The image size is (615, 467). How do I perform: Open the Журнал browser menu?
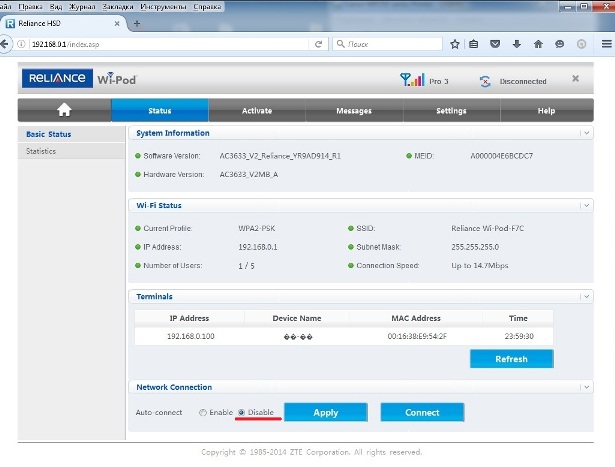(x=82, y=7)
